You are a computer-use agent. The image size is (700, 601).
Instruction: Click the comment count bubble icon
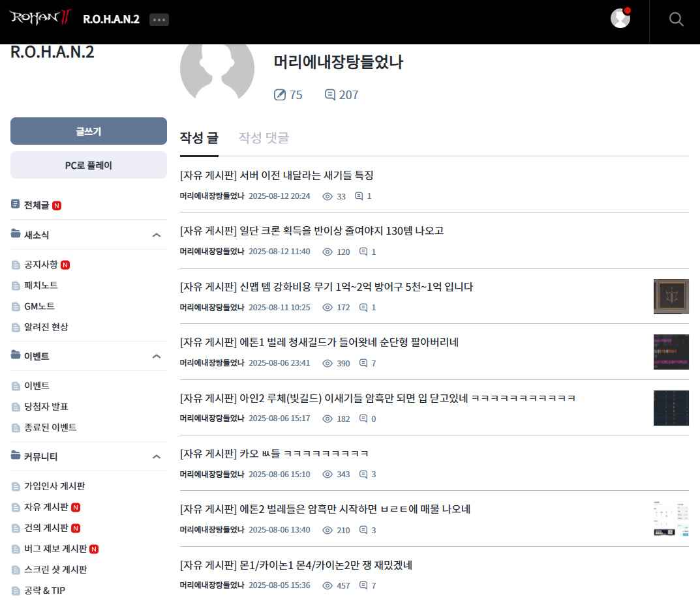[x=330, y=95]
